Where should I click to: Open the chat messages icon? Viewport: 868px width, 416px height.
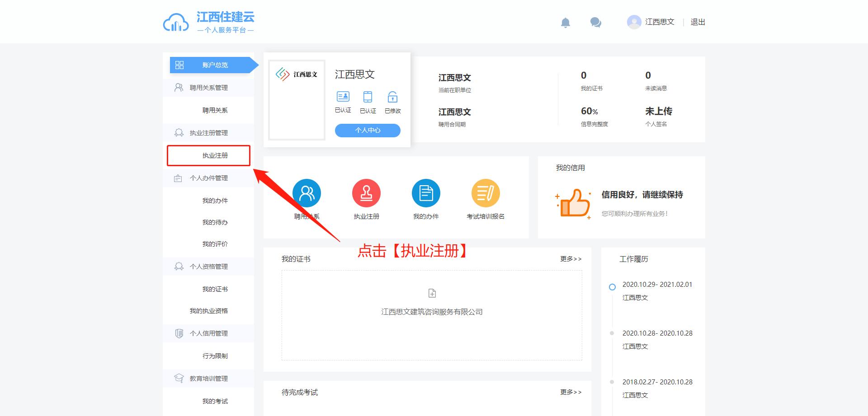pyautogui.click(x=595, y=23)
